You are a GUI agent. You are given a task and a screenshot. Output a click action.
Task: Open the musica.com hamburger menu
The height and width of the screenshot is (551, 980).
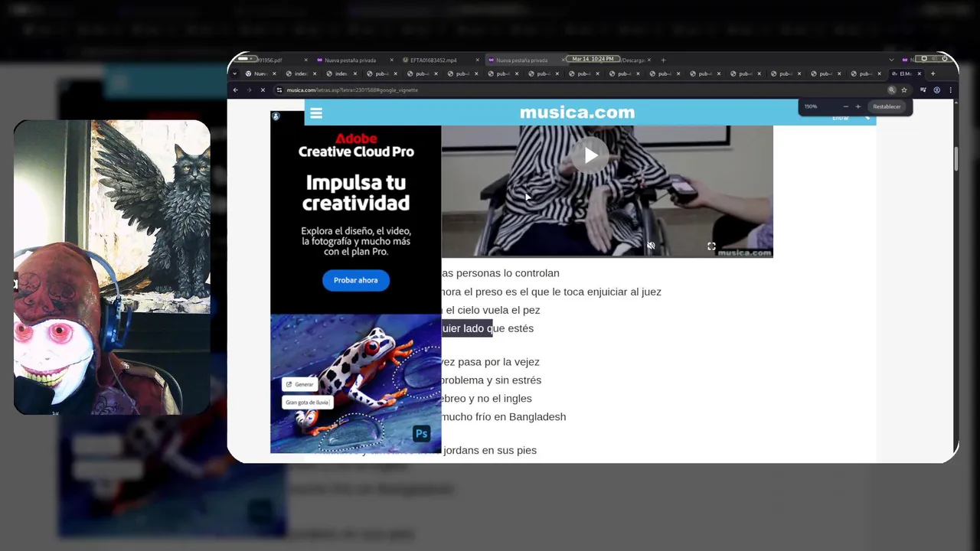(x=316, y=113)
